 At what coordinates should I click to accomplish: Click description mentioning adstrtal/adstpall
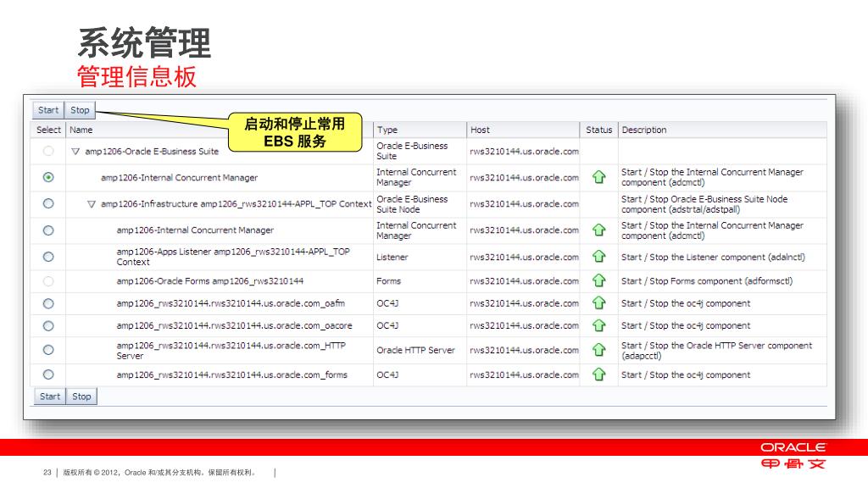click(x=704, y=204)
